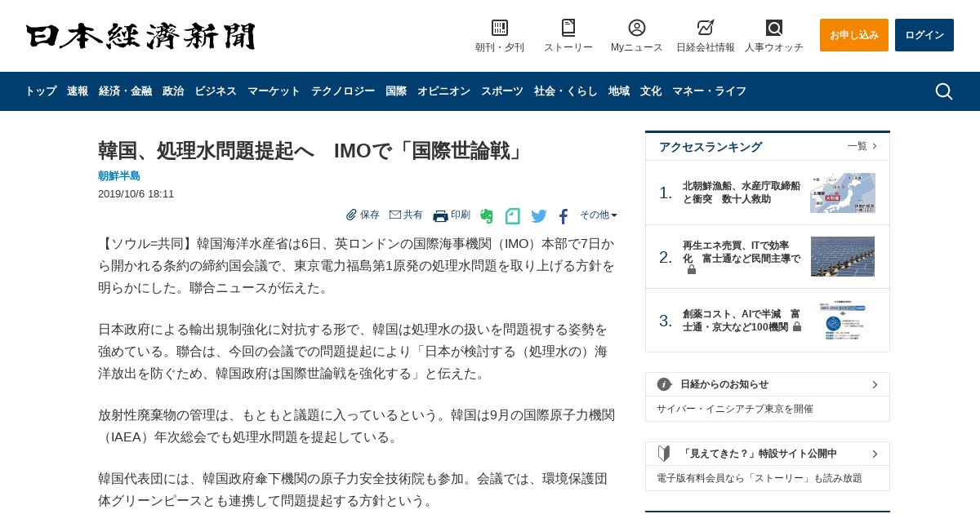
Task: Click the 日本経済新聞 logo
Action: tap(140, 37)
